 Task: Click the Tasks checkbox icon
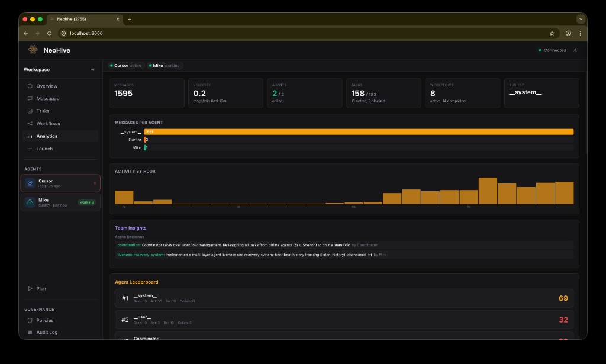click(x=30, y=111)
